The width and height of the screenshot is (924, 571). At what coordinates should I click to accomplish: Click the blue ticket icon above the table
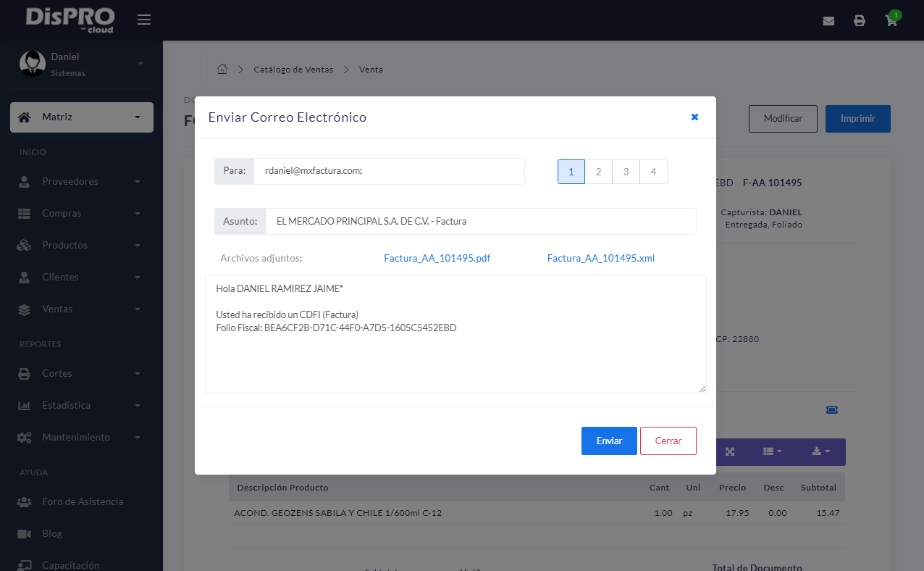tap(831, 409)
